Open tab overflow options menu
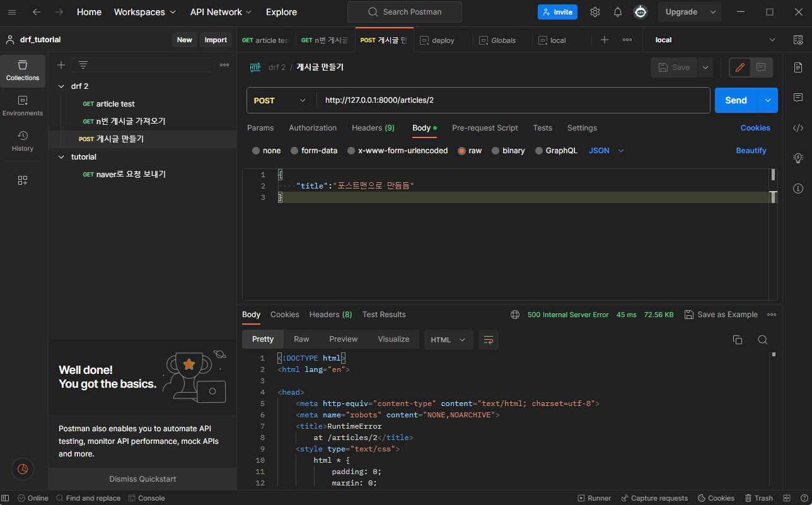Screen dimensions: 812x505 [627, 40]
